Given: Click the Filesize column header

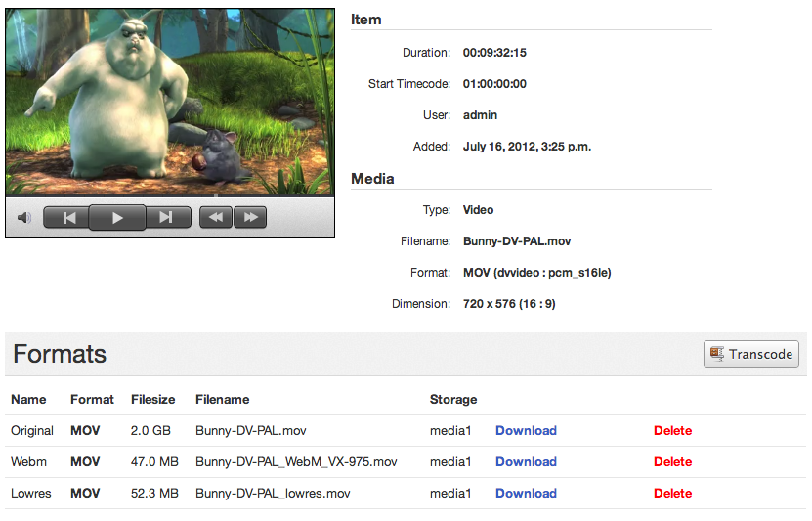Looking at the screenshot, I should pyautogui.click(x=152, y=399).
